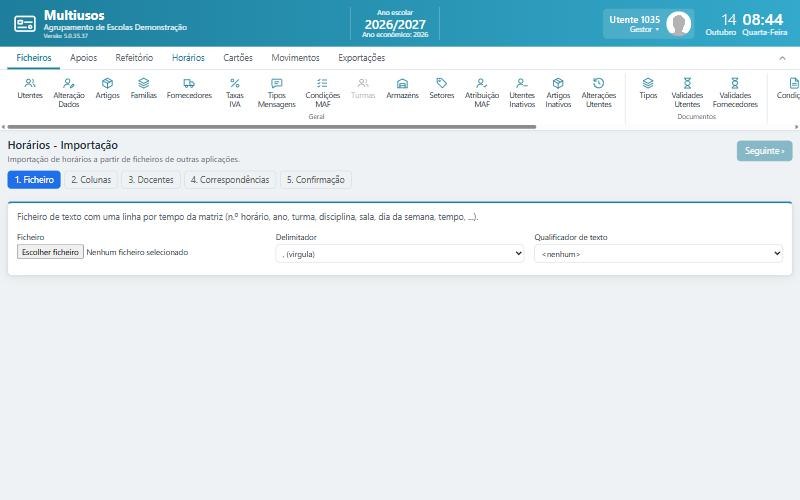Select step 2. Colunas
This screenshot has width=800, height=500.
(x=91, y=180)
